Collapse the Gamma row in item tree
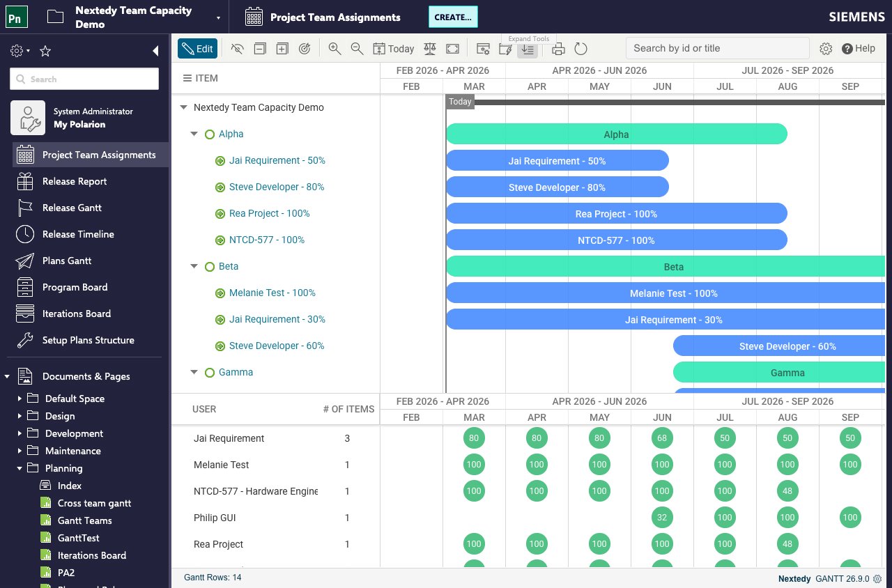Image resolution: width=892 pixels, height=588 pixels. [194, 372]
